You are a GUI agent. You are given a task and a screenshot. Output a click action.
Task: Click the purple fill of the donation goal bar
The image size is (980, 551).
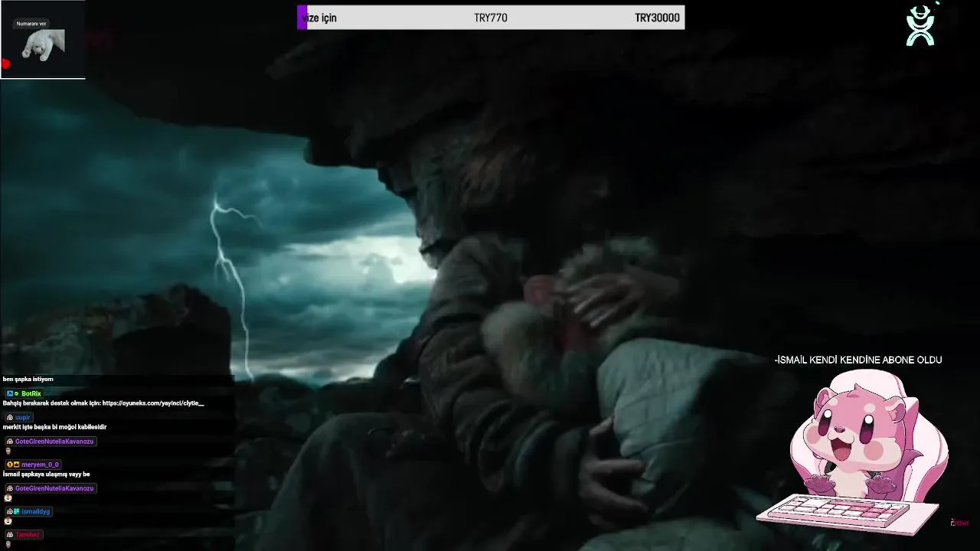click(x=302, y=18)
